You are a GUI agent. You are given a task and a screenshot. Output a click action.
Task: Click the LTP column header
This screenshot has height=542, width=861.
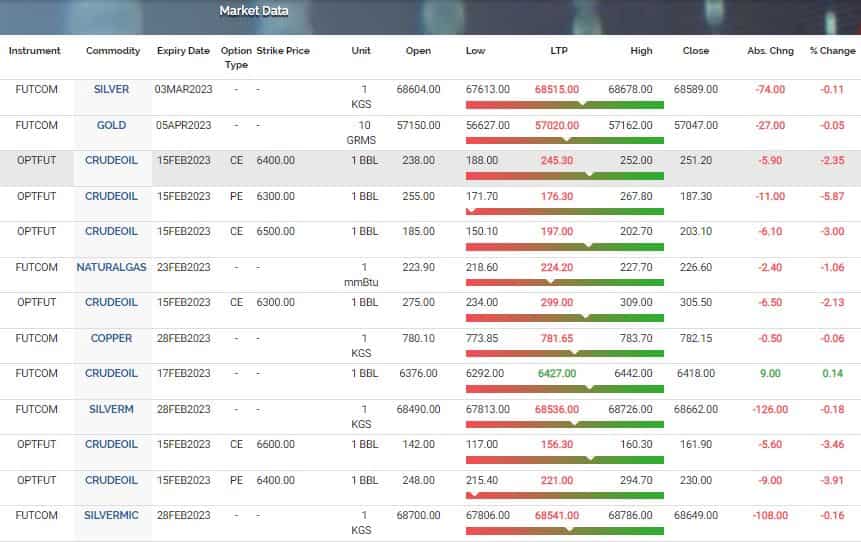(x=559, y=51)
